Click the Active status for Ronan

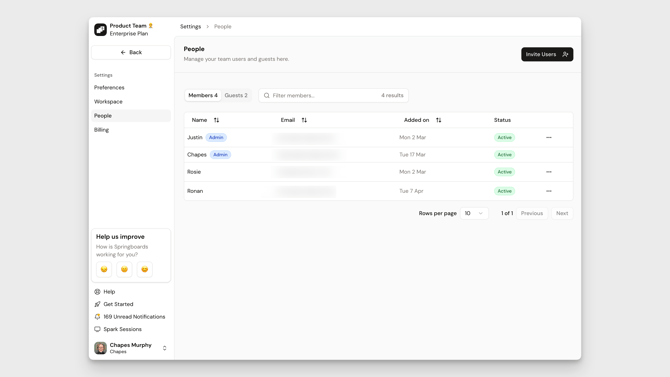click(x=504, y=191)
